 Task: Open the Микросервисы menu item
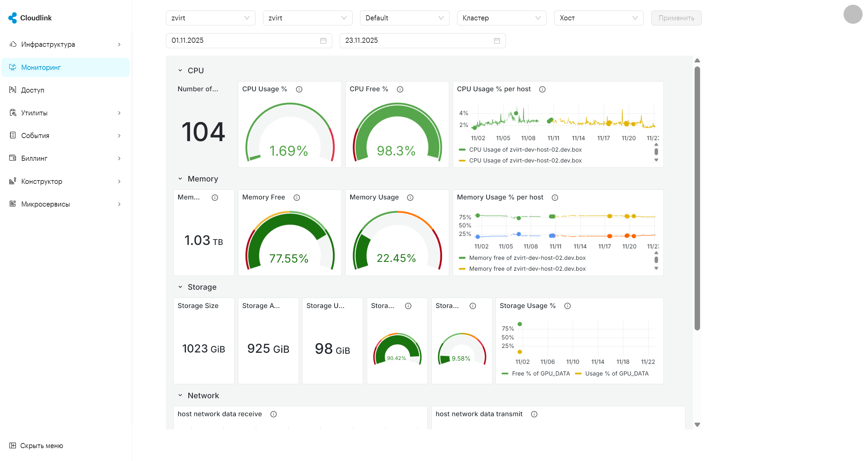65,204
